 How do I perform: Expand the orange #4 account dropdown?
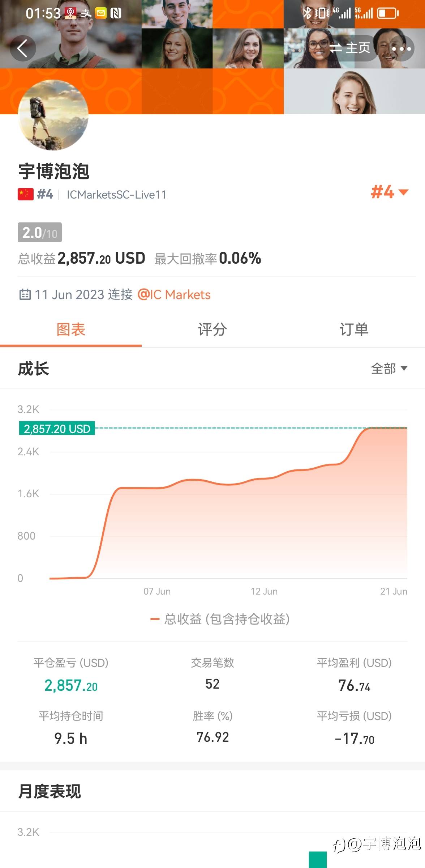(x=389, y=192)
